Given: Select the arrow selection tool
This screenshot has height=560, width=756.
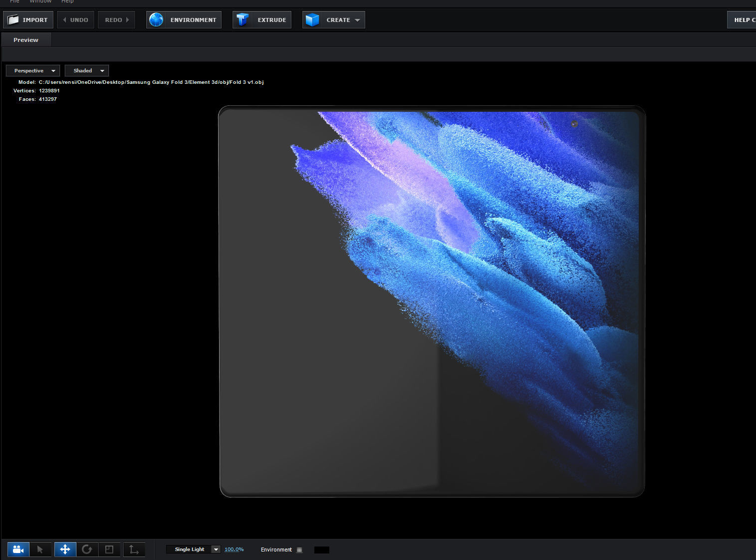Looking at the screenshot, I should [x=40, y=550].
